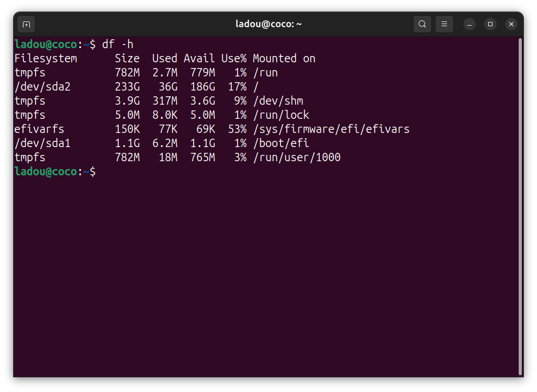Click the typed df -h command
This screenshot has height=392, width=537.
(118, 44)
